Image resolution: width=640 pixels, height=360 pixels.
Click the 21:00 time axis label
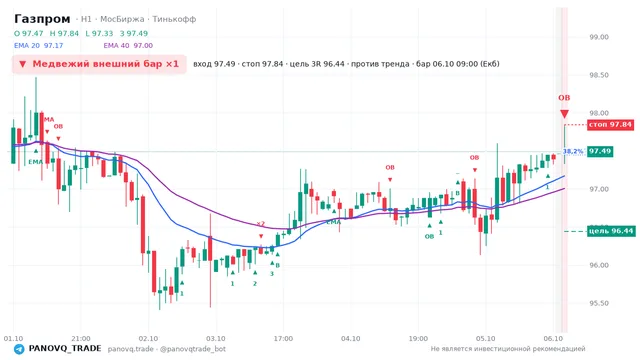[80, 338]
